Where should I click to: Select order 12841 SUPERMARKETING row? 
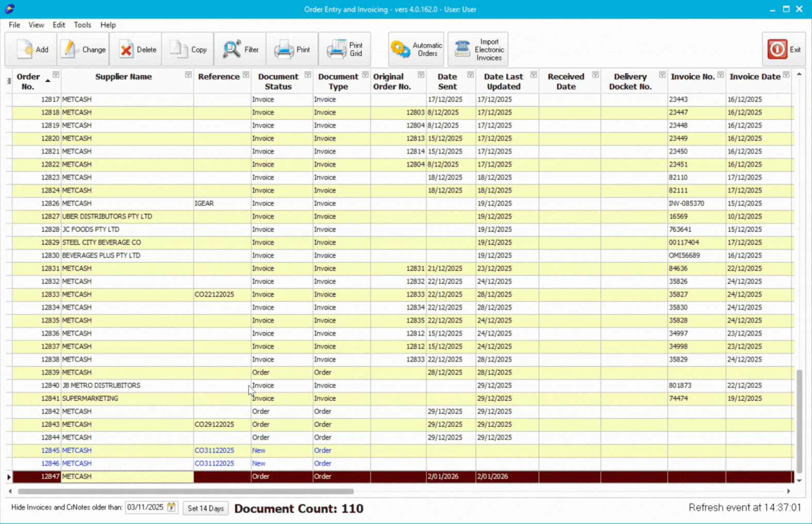(x=402, y=398)
